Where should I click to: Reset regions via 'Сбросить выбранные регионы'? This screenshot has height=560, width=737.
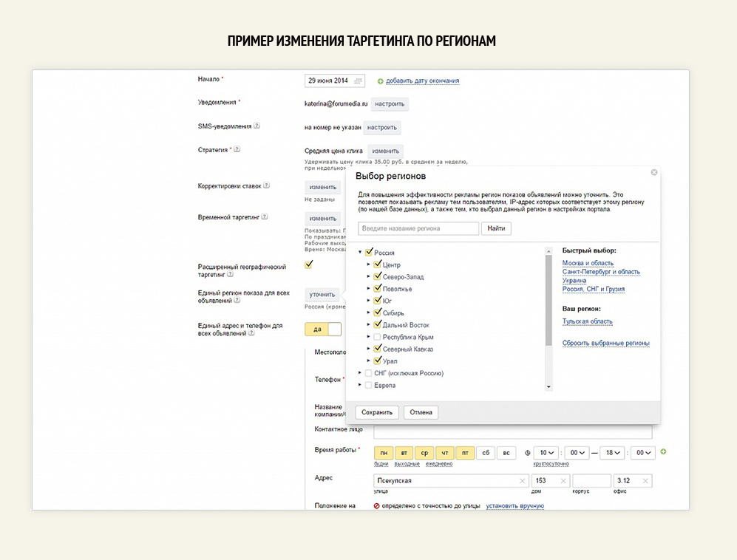[x=605, y=343]
